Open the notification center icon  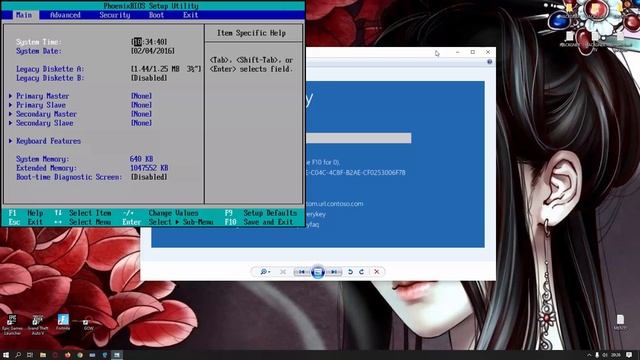tap(629, 355)
